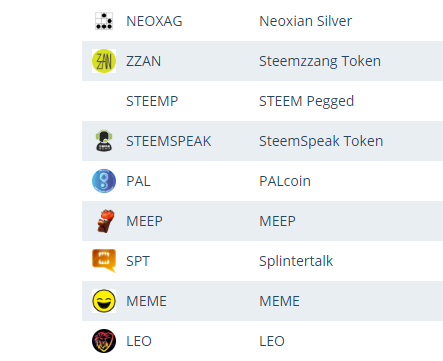443x361 pixels.
Task: Open the STEEMP token row
Action: pyautogui.click(x=262, y=101)
